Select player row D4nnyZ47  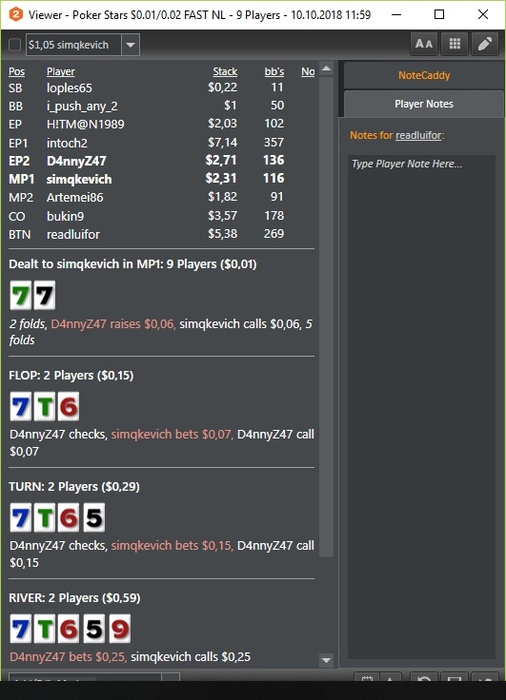[146, 160]
